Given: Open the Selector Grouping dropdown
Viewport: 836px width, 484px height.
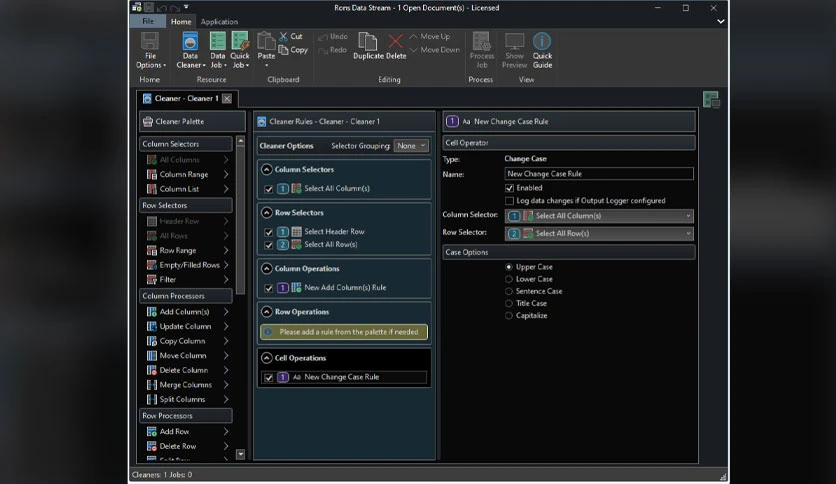Looking at the screenshot, I should pyautogui.click(x=411, y=146).
